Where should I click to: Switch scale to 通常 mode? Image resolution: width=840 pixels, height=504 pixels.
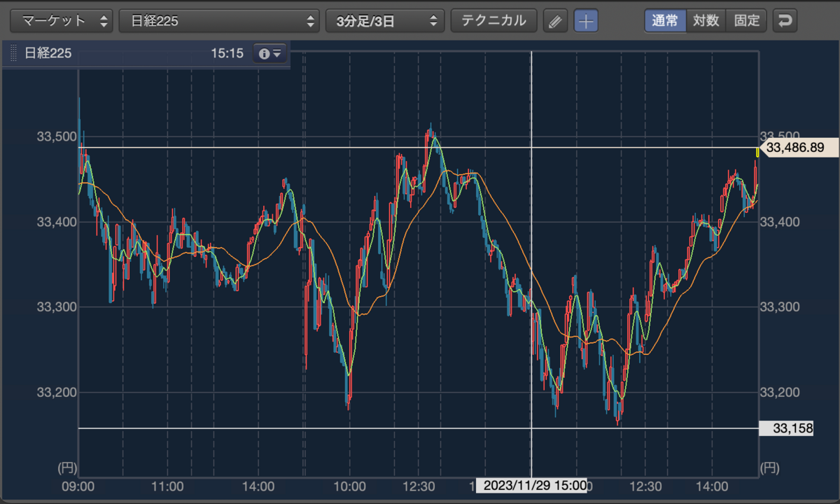pyautogui.click(x=665, y=21)
